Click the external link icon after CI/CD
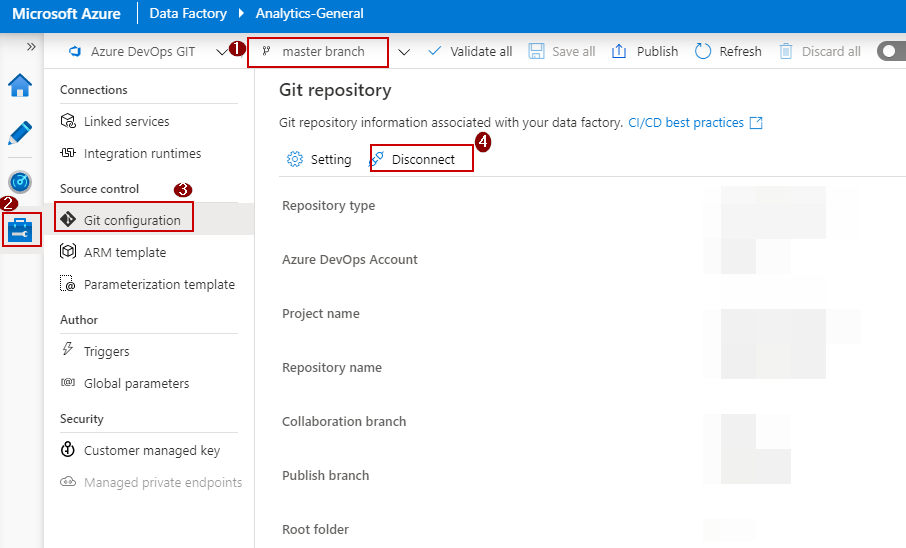 (x=756, y=123)
